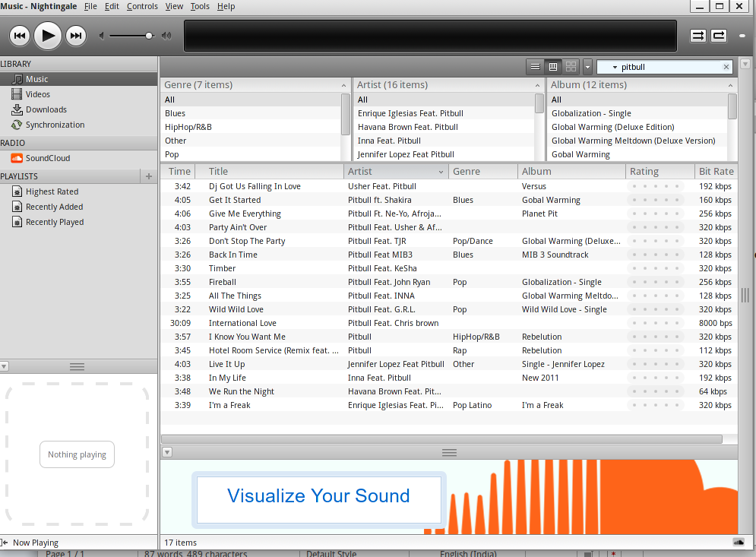756x557 pixels.
Task: Click the loud speaker icon right of volume
Action: [166, 36]
